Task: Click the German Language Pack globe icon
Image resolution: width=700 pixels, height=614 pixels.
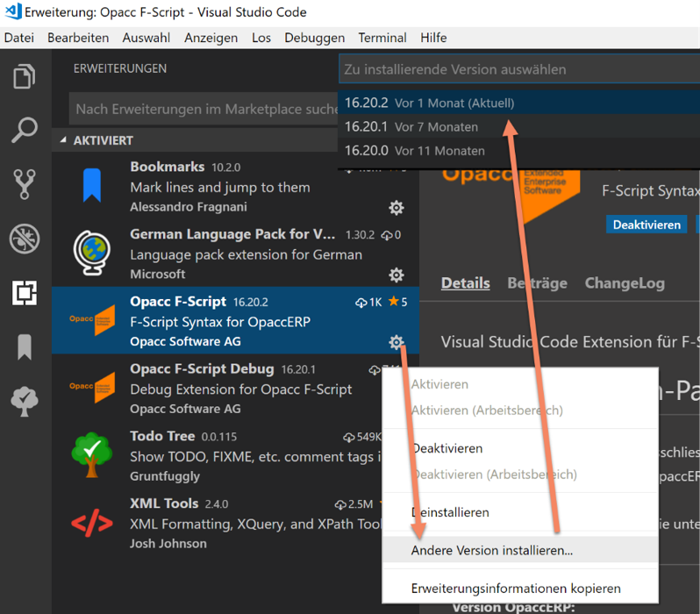Action: tap(92, 253)
